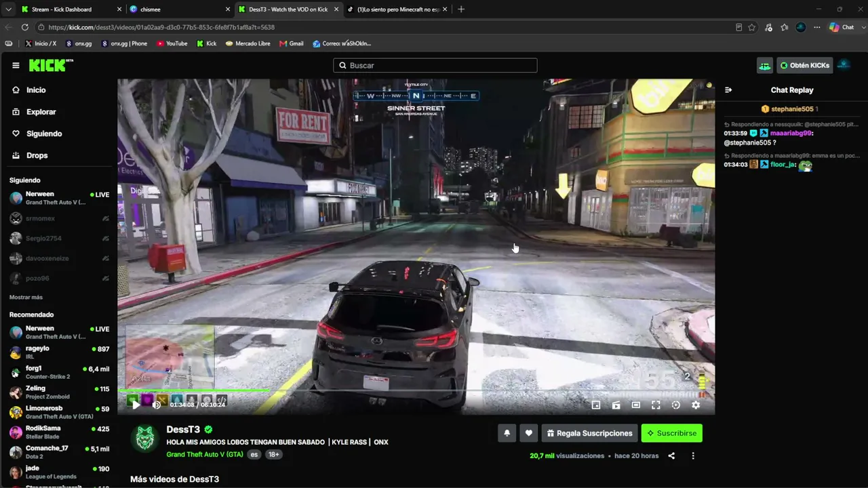Follow DessT3 with the heart button
The height and width of the screenshot is (488, 868).
[529, 433]
